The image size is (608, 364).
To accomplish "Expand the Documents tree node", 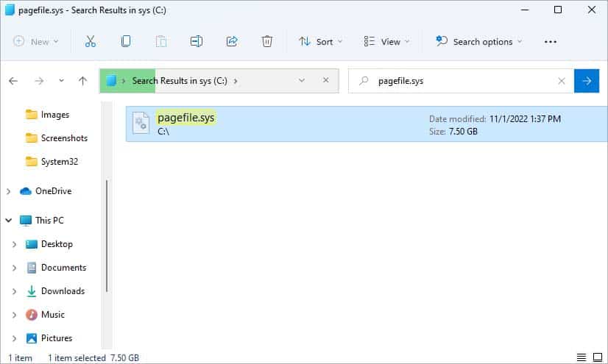I will coord(14,268).
